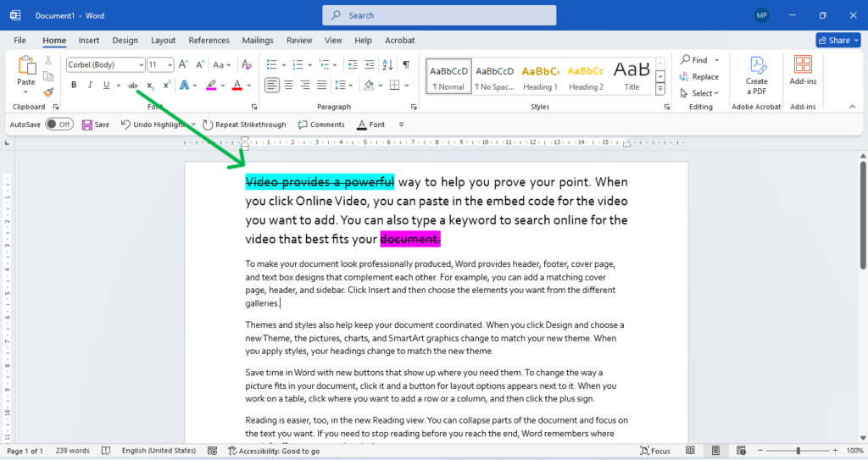The height and width of the screenshot is (460, 868).
Task: Expand the Select dropdown in Editing
Action: [699, 93]
